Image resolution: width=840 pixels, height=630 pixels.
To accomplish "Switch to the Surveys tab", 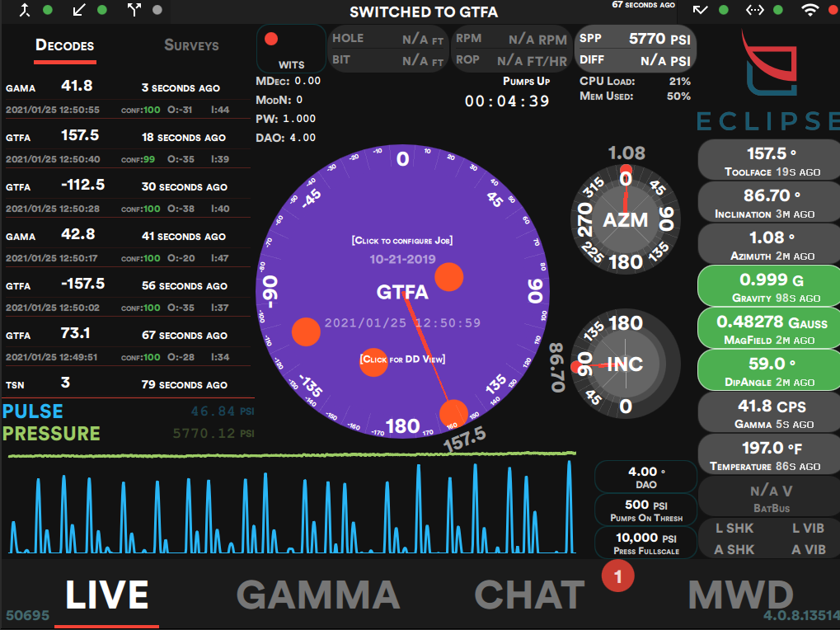I will [x=191, y=46].
